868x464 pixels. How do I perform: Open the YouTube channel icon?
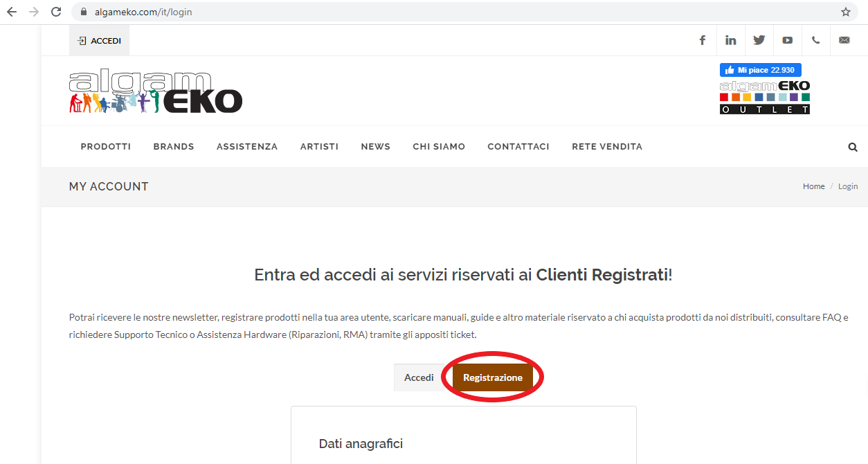point(788,40)
